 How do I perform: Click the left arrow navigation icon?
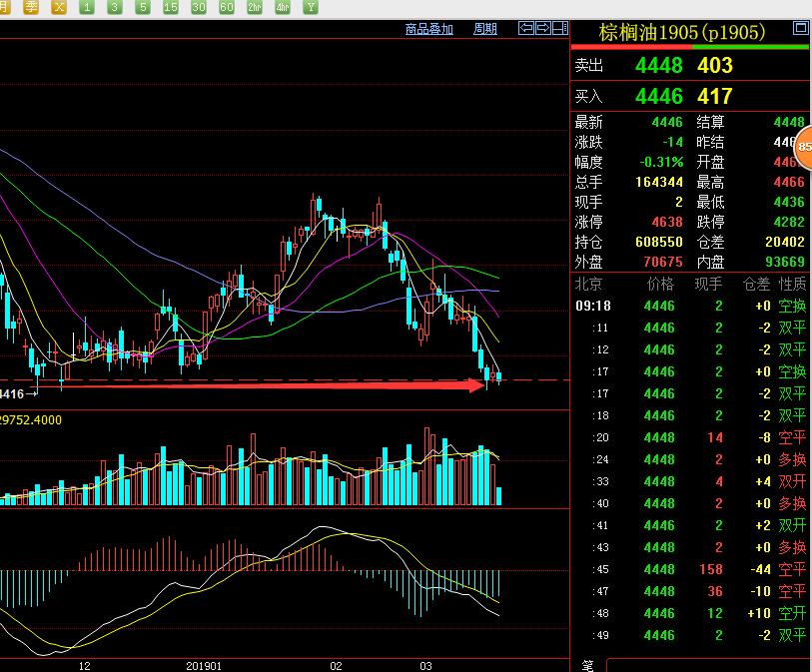(x=525, y=29)
